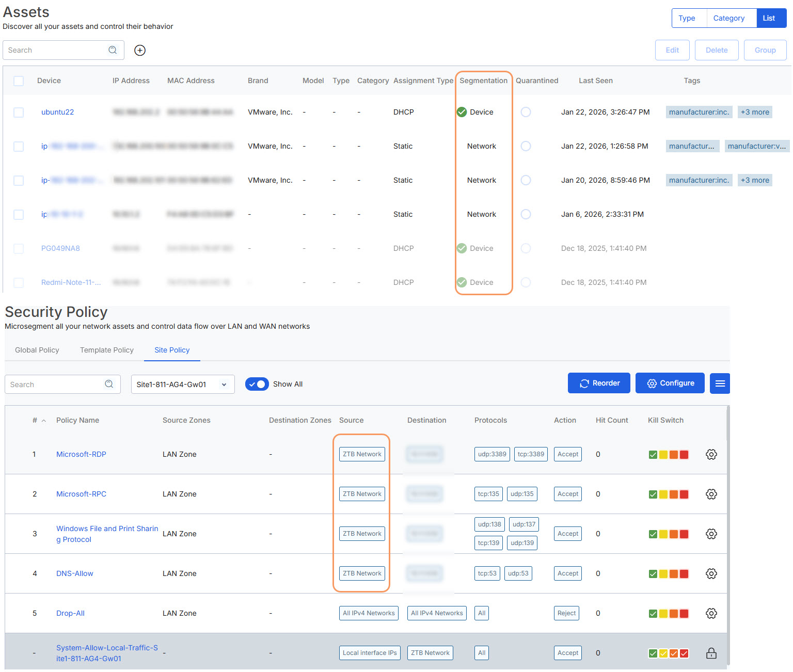Image resolution: width=793 pixels, height=672 pixels.
Task: Click into the Assets Search field
Action: [x=64, y=50]
